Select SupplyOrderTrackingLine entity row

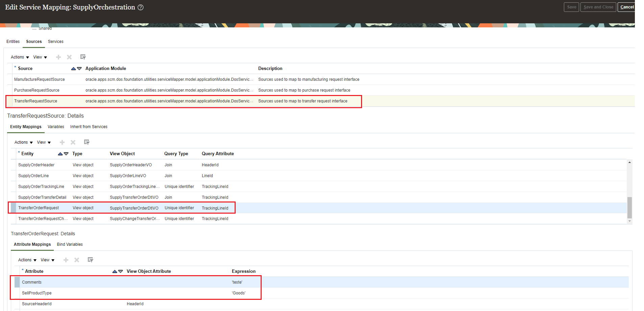click(319, 187)
